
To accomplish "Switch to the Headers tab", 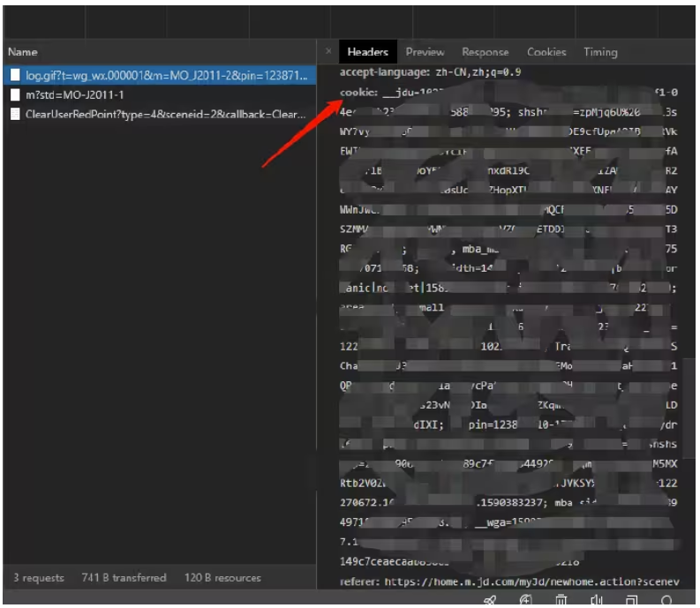I will pyautogui.click(x=367, y=52).
